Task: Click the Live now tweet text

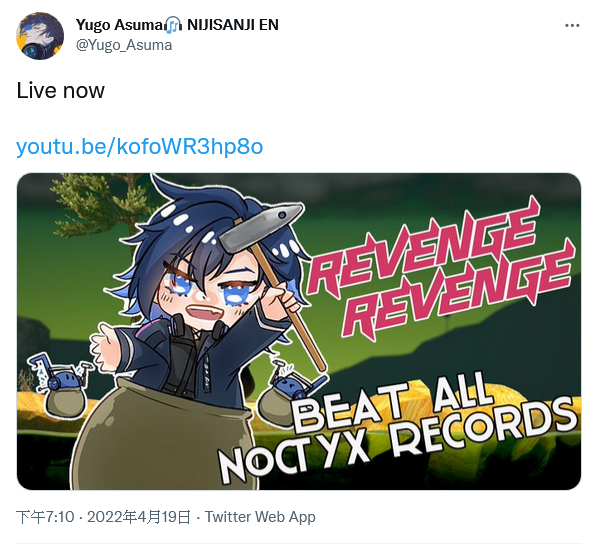Action: coord(60,91)
